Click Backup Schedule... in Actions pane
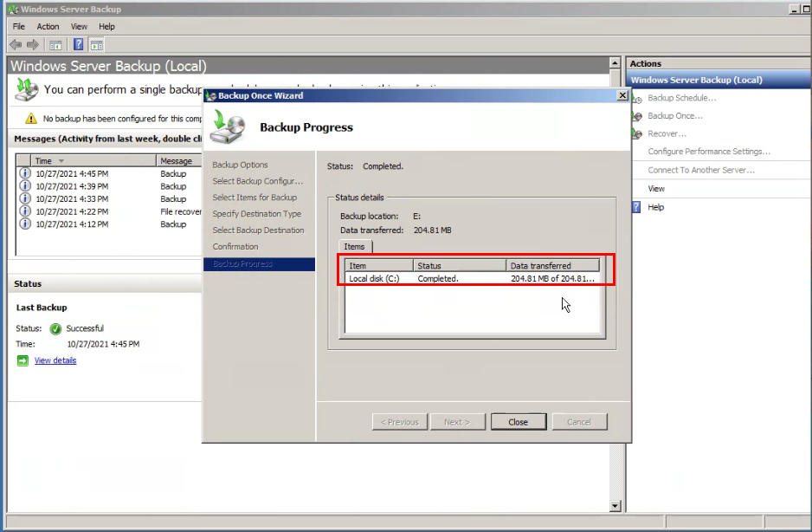Screen dimensions: 812x532 pos(682,98)
